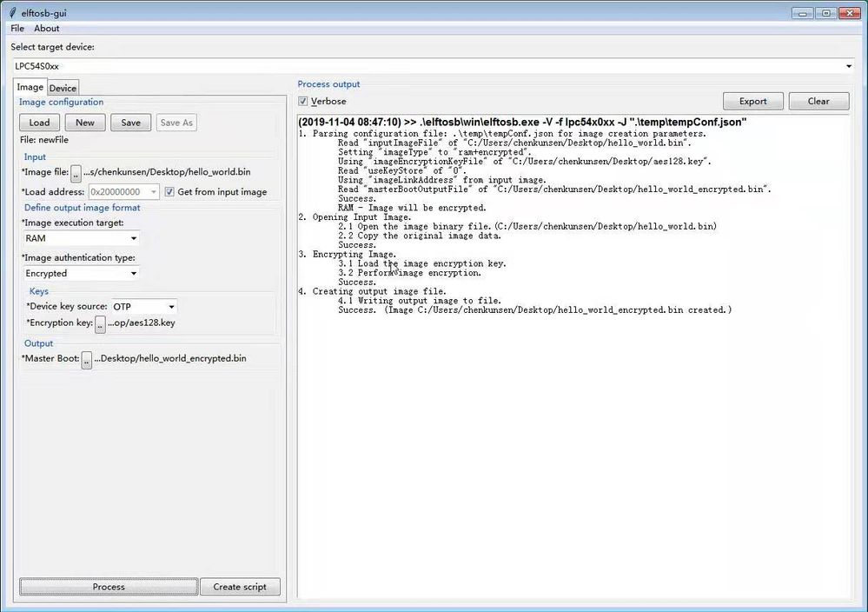Open Device key source dropdown showing OTP
The width and height of the screenshot is (868, 612).
point(144,306)
